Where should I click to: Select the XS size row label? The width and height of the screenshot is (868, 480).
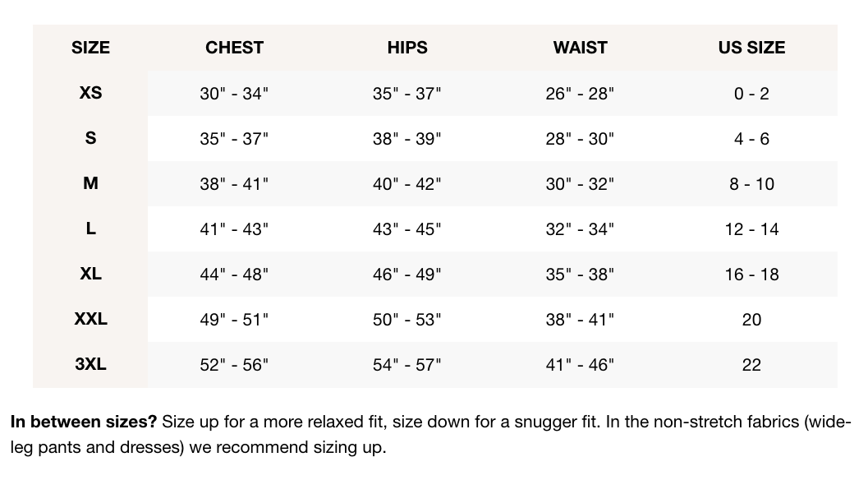(x=90, y=93)
